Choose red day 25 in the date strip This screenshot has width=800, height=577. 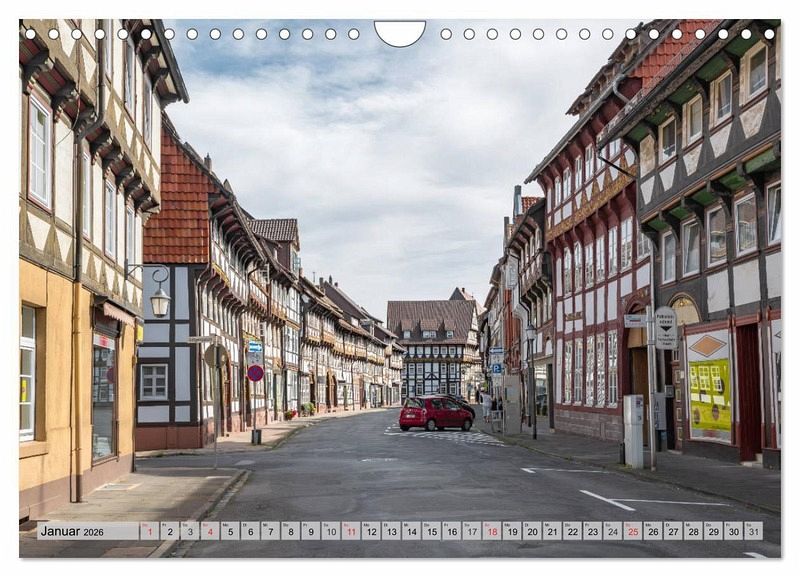632,531
